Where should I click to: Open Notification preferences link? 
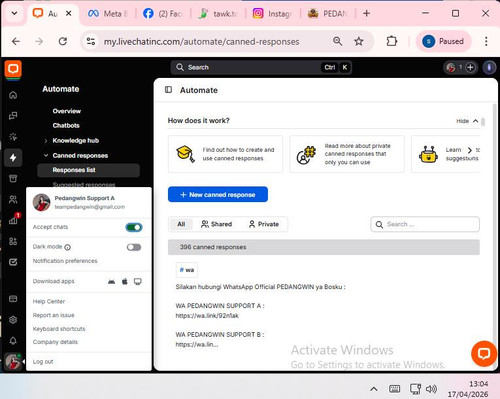65,261
